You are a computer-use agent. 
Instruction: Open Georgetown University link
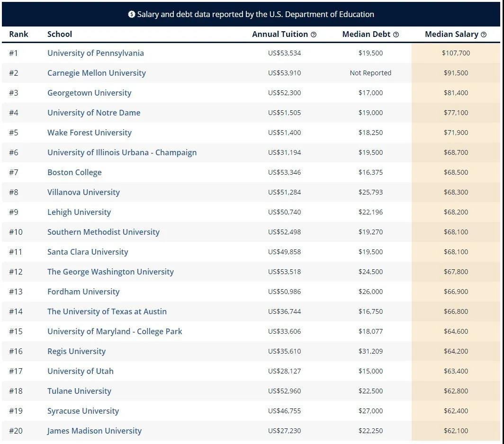click(90, 93)
